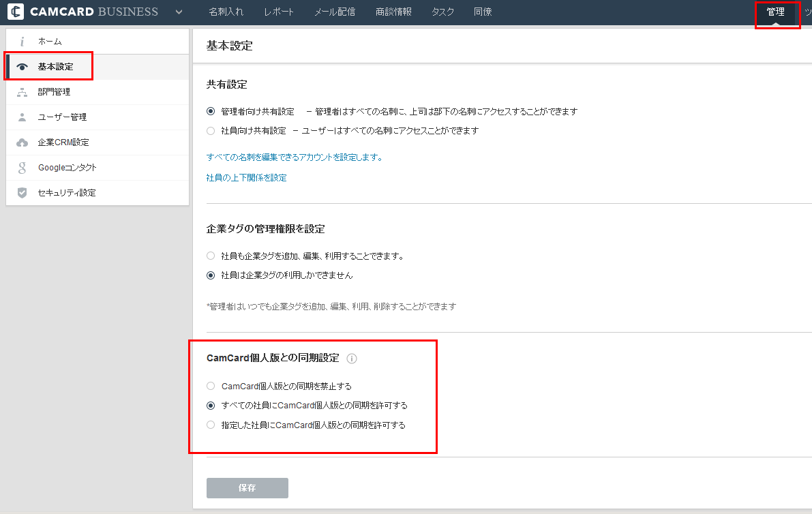
Task: Click the home info icon in sidebar
Action: 22,42
